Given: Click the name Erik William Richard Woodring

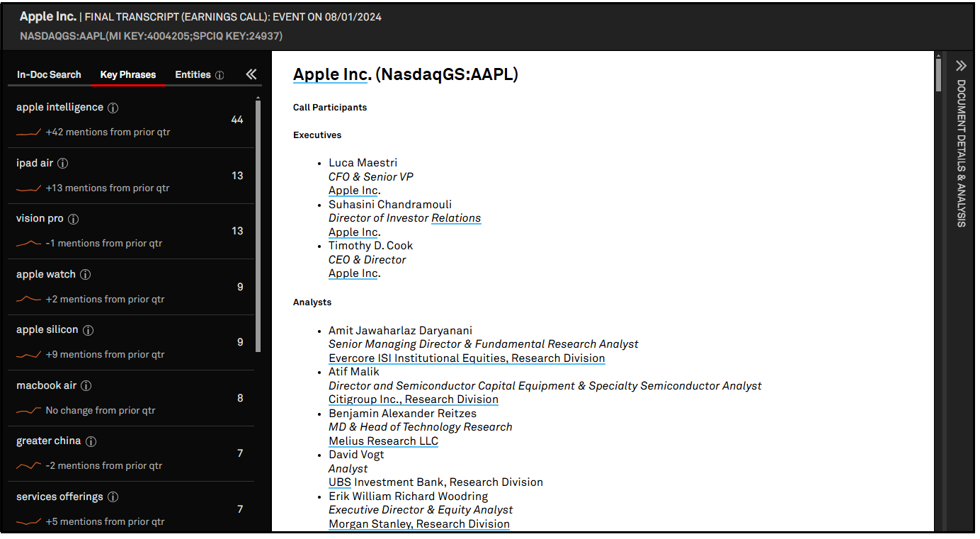Looking at the screenshot, I should [x=409, y=497].
